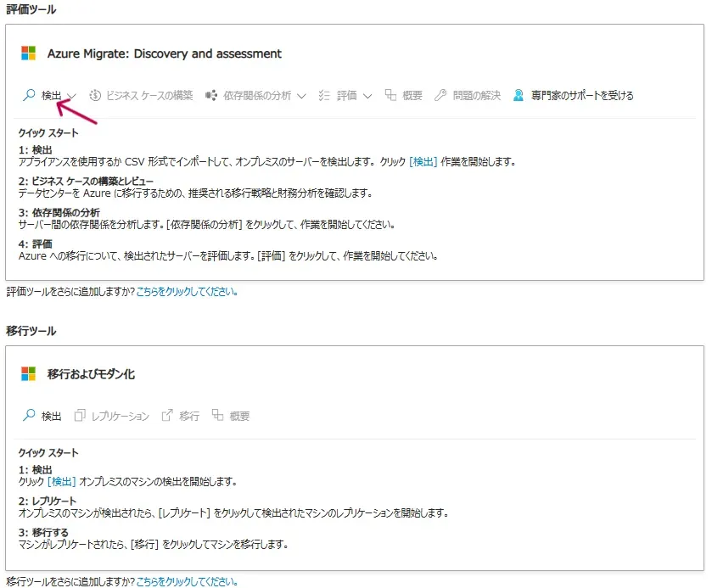This screenshot has width=712, height=588.
Task: Expand the 依存関係の分析 dropdown chevron
Action: coord(301,96)
